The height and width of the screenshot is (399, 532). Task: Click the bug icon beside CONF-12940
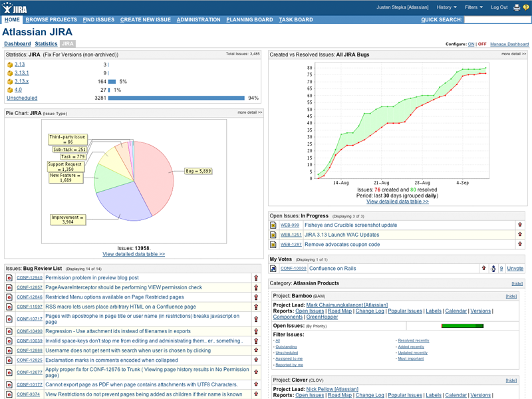click(x=9, y=278)
